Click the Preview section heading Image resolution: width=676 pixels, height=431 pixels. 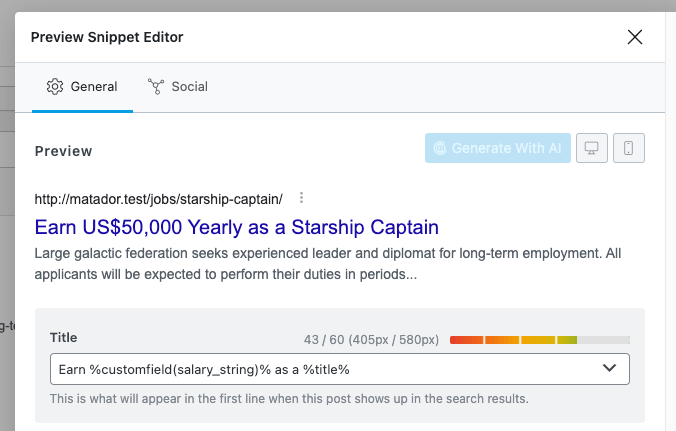[63, 151]
